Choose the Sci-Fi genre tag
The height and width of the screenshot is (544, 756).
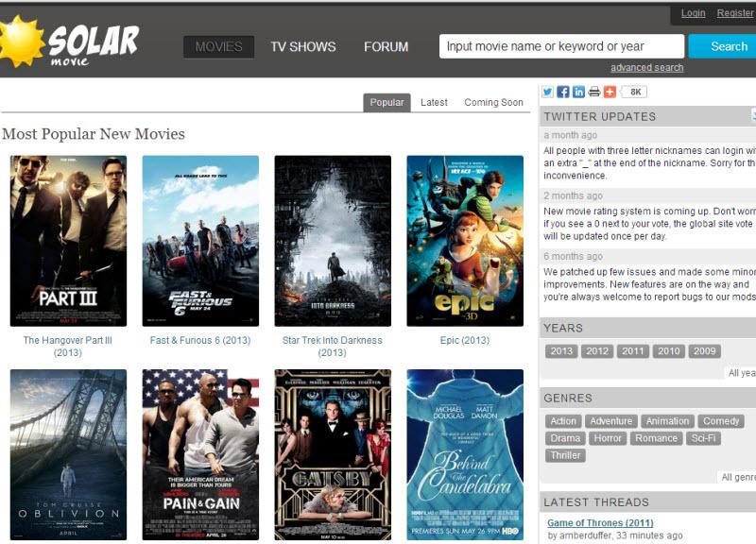pyautogui.click(x=703, y=438)
